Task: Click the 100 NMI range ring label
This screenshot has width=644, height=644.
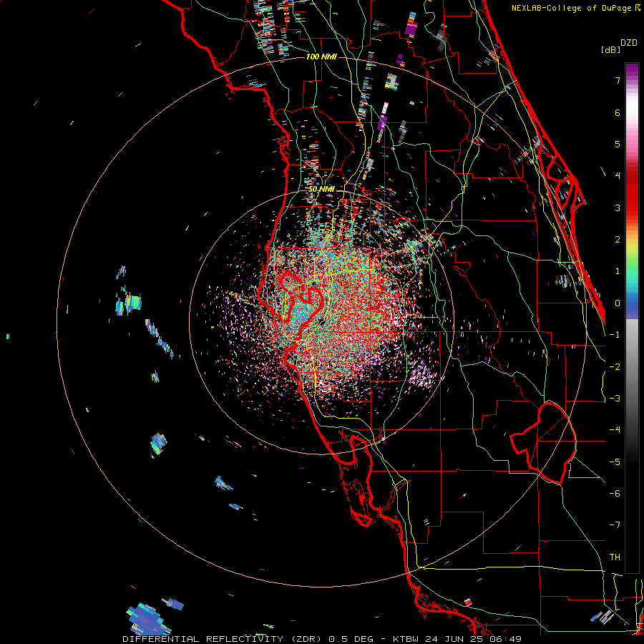Action: coord(321,57)
